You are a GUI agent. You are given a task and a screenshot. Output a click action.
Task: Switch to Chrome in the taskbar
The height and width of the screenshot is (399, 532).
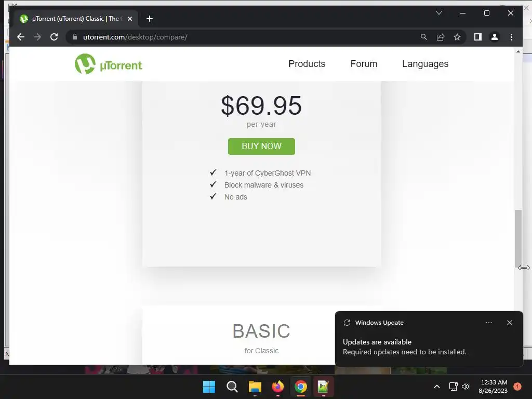pyautogui.click(x=301, y=387)
